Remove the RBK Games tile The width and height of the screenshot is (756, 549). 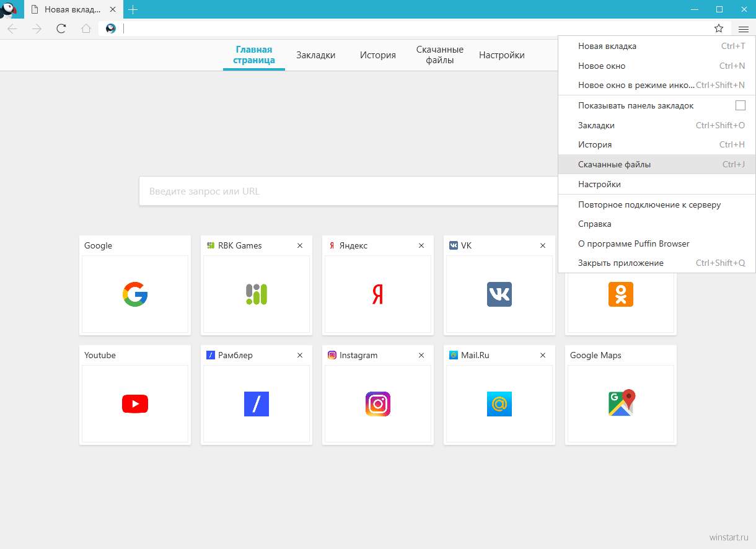point(300,245)
